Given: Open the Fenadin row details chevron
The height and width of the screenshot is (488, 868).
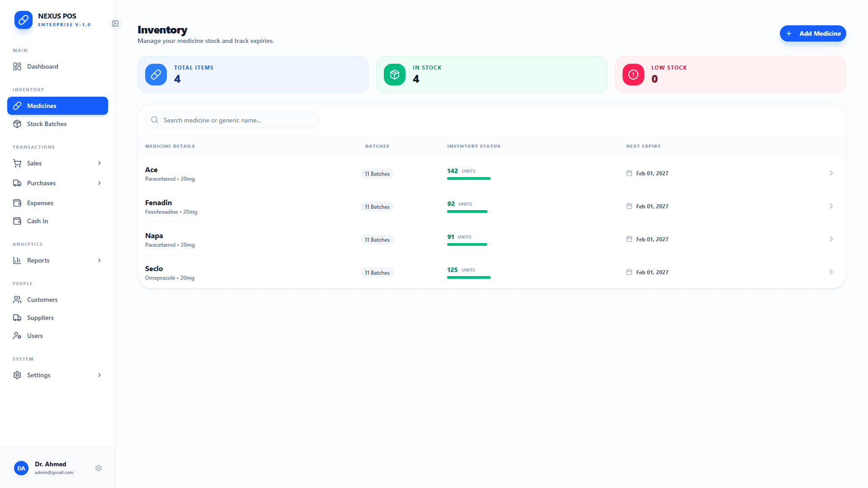Looking at the screenshot, I should pos(831,206).
